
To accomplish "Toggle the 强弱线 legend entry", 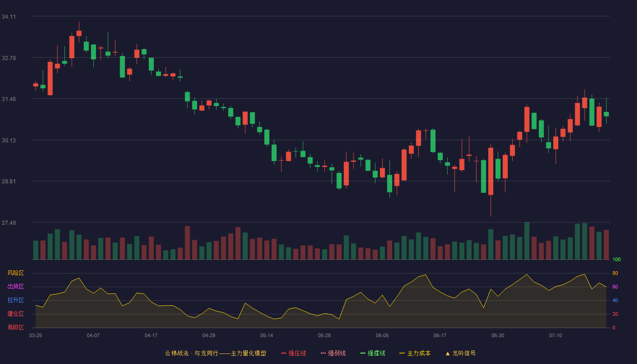I will pos(333,353).
